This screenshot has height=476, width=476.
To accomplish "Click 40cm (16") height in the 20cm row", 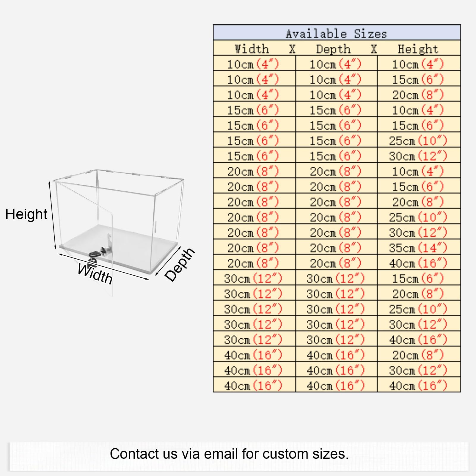I will coord(418,263).
